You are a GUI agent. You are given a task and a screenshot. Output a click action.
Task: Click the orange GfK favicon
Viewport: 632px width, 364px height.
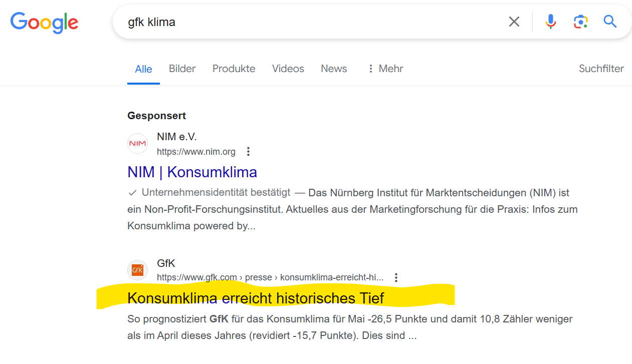(x=137, y=270)
